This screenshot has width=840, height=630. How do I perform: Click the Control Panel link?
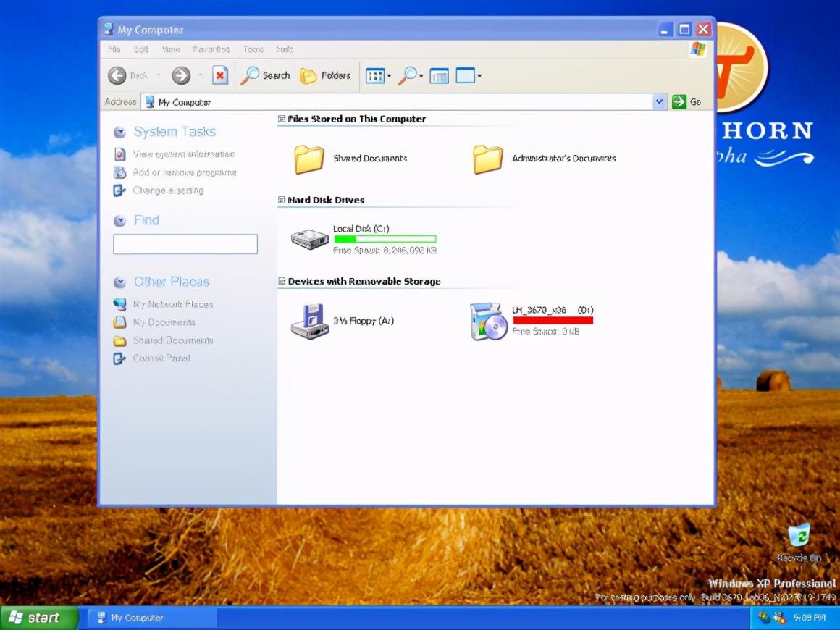click(161, 358)
